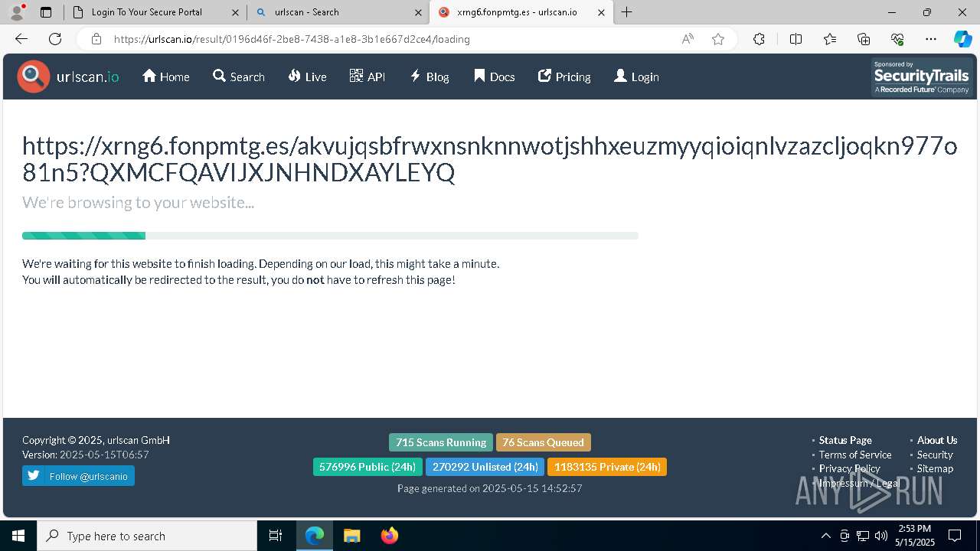Image resolution: width=980 pixels, height=551 pixels.
Task: Open a new browser tab
Action: [626, 12]
